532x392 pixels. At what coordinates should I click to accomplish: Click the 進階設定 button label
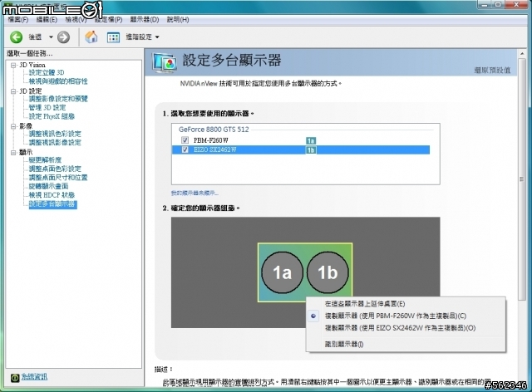[x=139, y=37]
